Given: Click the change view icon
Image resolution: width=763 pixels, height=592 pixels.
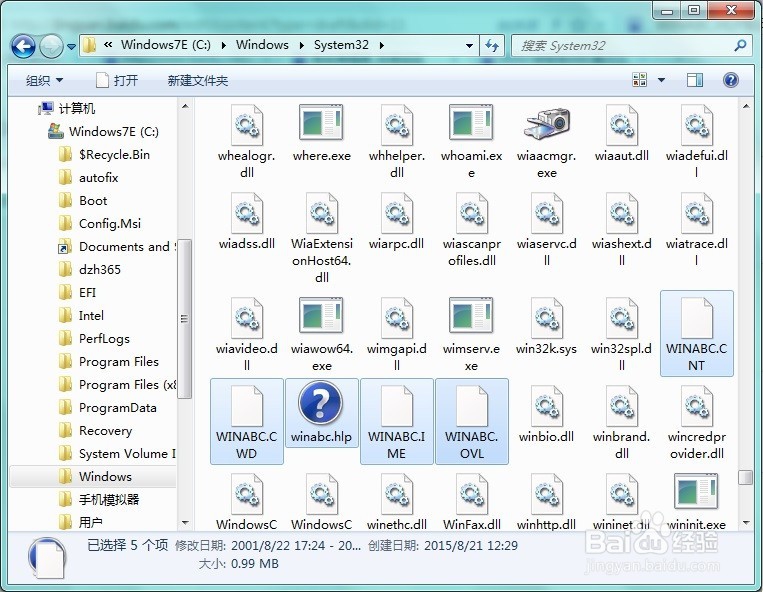Looking at the screenshot, I should pyautogui.click(x=639, y=80).
